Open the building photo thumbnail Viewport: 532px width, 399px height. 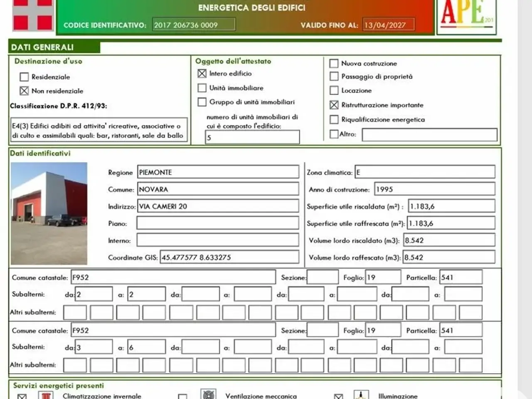(x=49, y=214)
